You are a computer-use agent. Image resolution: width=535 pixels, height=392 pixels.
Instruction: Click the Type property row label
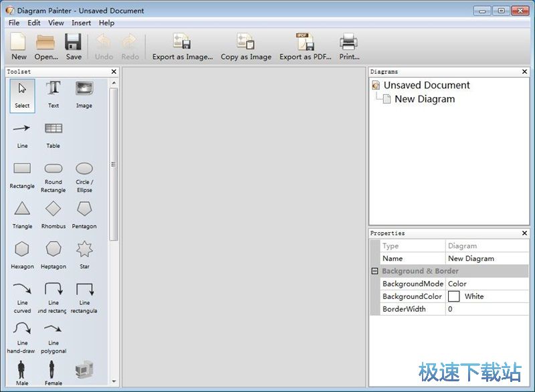[391, 246]
